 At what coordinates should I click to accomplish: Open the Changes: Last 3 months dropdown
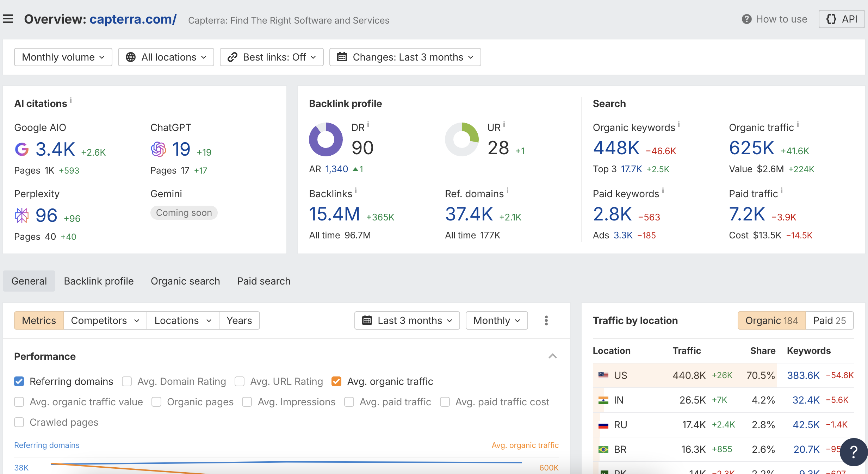pyautogui.click(x=405, y=57)
